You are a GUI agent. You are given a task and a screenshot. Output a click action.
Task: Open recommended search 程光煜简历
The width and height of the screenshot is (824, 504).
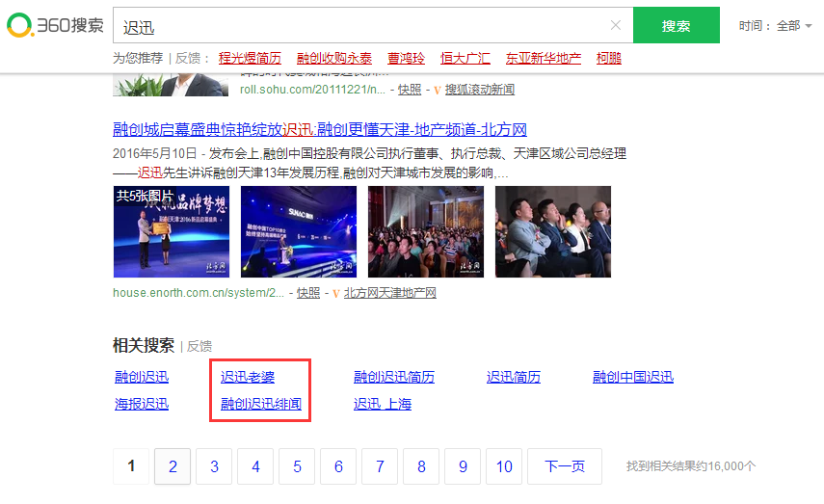click(x=250, y=58)
